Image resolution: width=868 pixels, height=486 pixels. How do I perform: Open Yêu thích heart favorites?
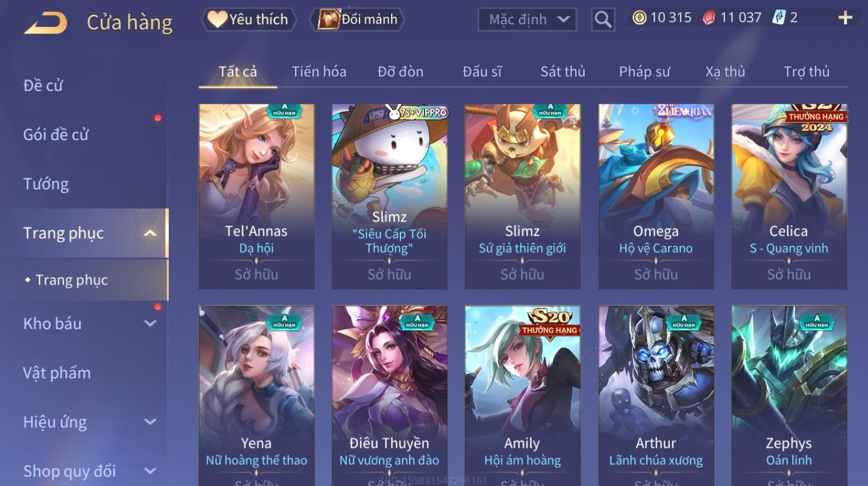(249, 20)
